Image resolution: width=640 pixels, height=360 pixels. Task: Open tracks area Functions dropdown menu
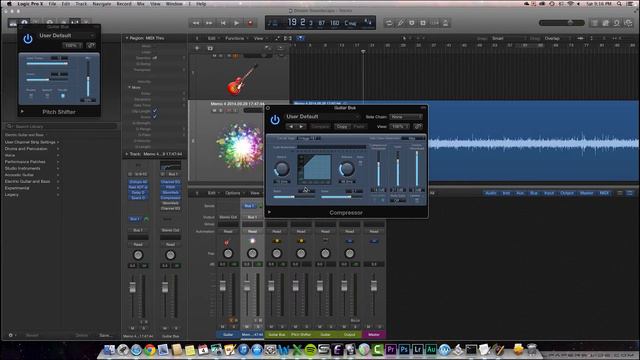click(236, 38)
